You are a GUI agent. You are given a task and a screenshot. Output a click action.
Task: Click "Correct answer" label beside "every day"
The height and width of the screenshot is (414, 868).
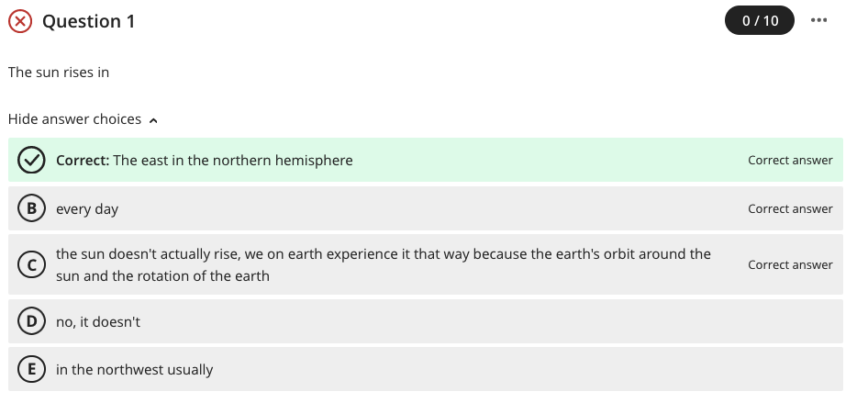pos(790,209)
